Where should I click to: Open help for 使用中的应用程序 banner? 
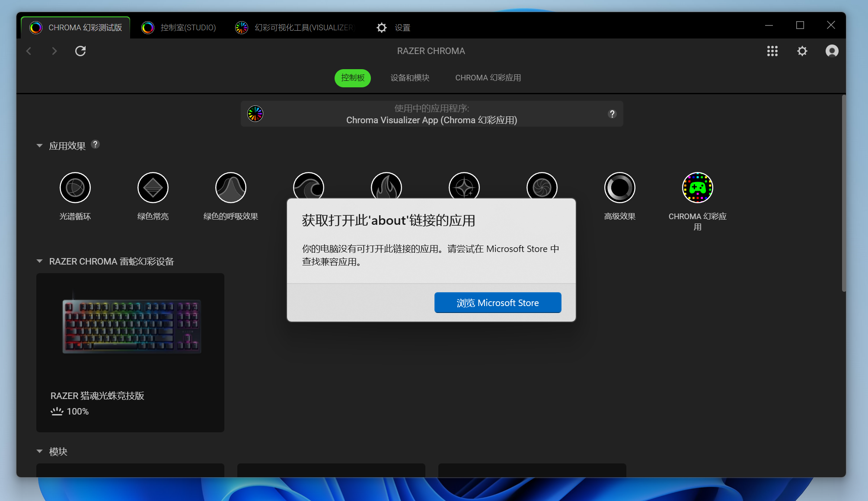point(612,114)
